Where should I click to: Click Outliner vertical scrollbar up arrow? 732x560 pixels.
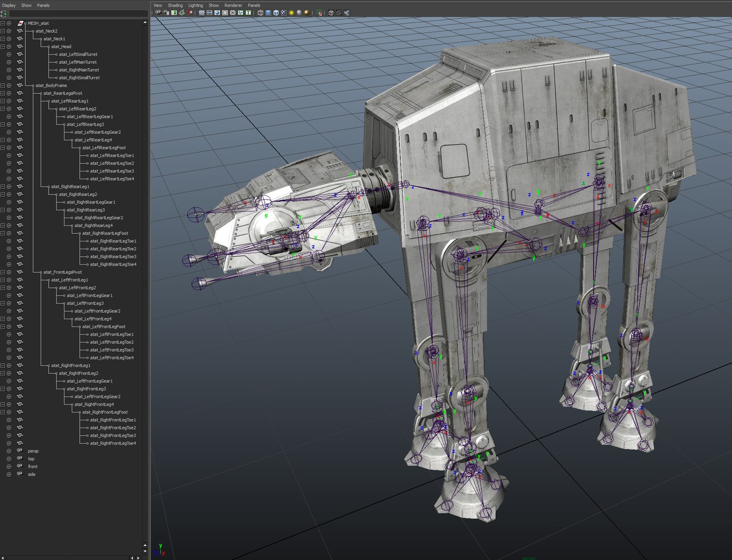[x=145, y=23]
